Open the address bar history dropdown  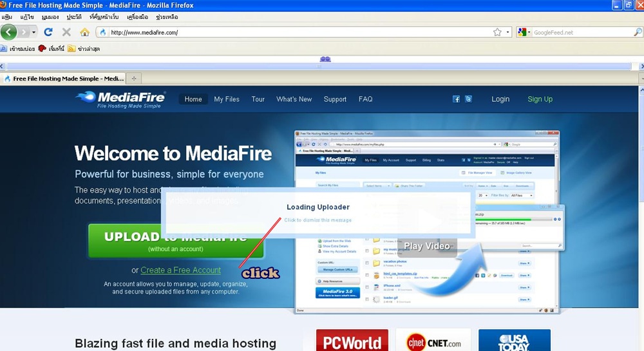[507, 32]
